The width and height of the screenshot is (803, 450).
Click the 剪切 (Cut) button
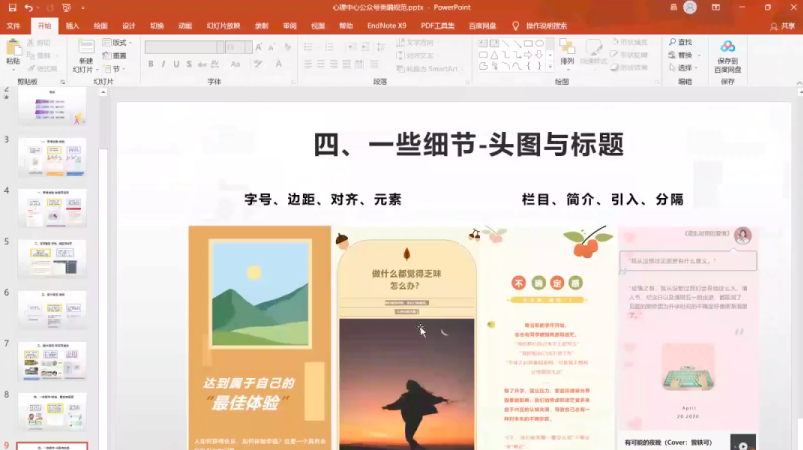(39, 42)
